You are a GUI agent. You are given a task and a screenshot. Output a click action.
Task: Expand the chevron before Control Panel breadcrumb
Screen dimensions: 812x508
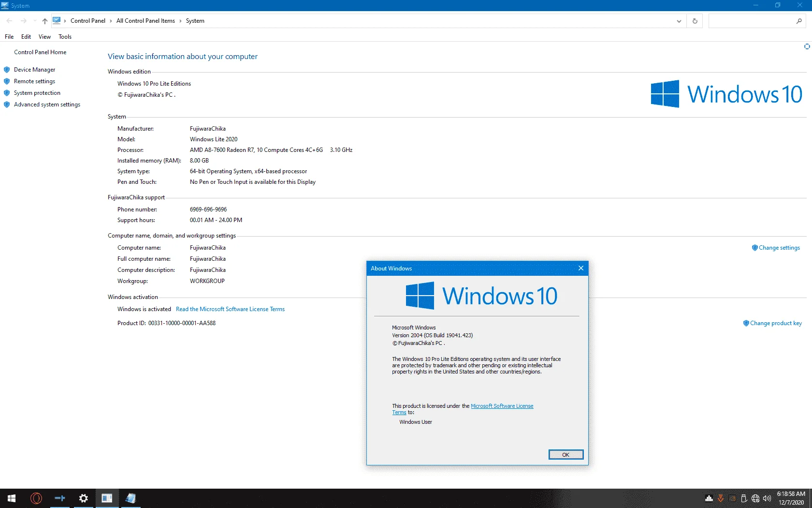pyautogui.click(x=65, y=21)
